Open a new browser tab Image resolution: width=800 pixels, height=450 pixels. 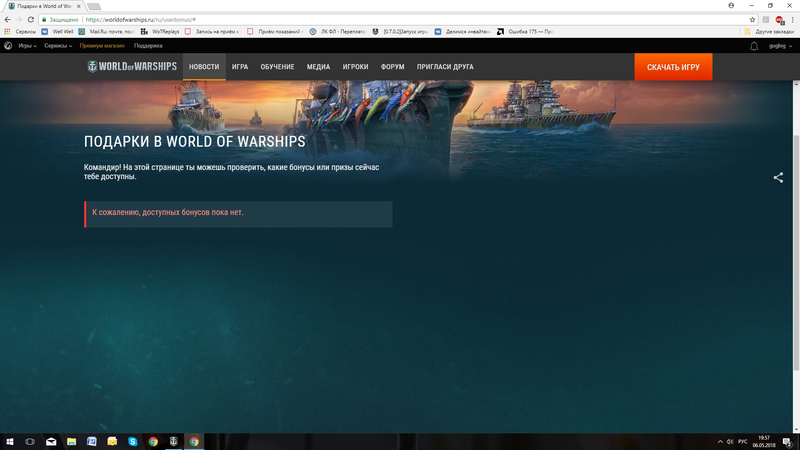(x=94, y=7)
